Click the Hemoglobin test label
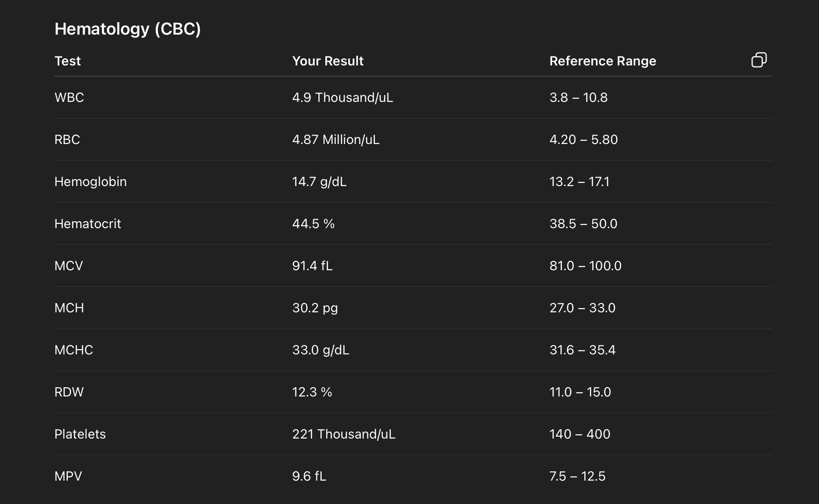The image size is (819, 504). (x=90, y=181)
